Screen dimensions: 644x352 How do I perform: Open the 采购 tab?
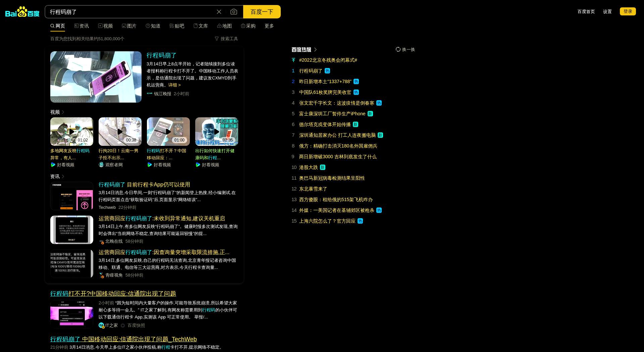pyautogui.click(x=248, y=26)
